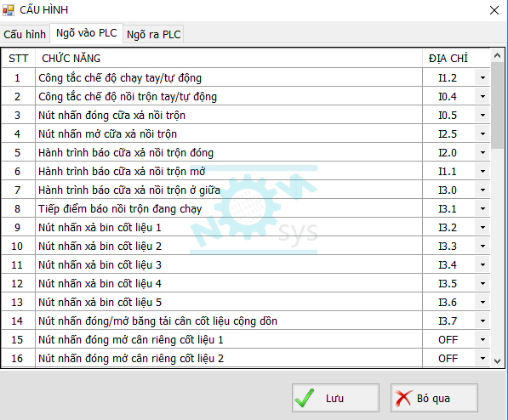Screen dimensions: 508x420
Task: Open address dropdown for row 13 (I3.6)
Action: 482,303
